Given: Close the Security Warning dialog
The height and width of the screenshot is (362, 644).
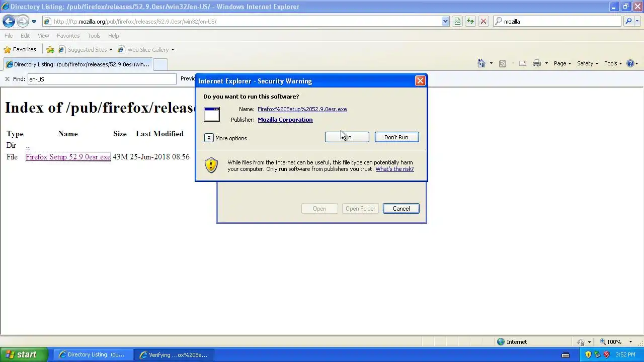Looking at the screenshot, I should [420, 81].
